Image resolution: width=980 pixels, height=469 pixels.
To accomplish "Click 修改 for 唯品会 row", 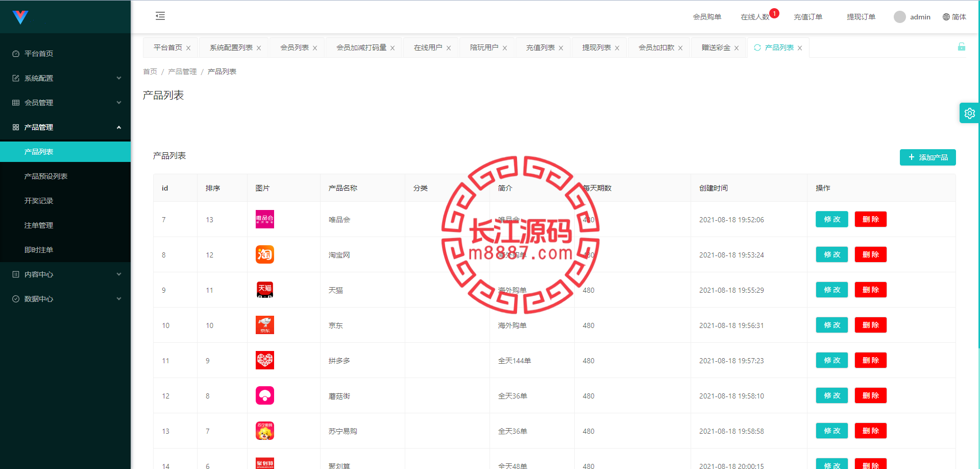I will pyautogui.click(x=831, y=219).
